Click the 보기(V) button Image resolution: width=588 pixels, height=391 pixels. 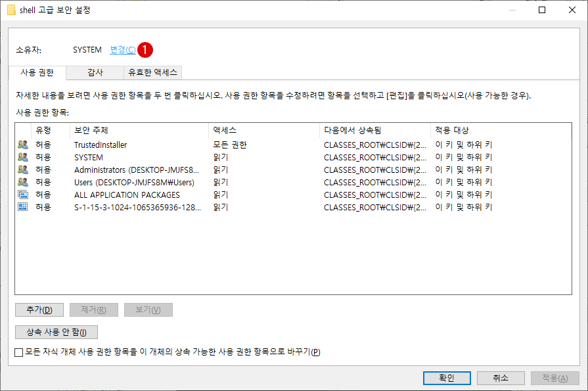(148, 310)
